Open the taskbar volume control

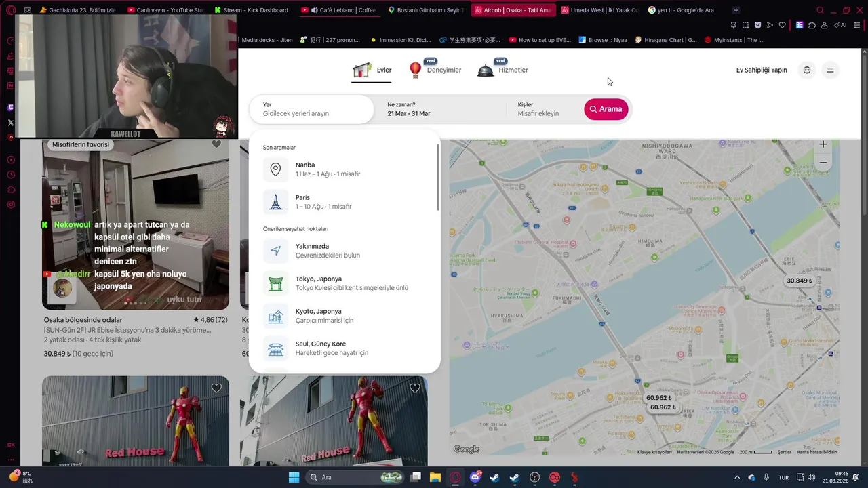tap(811, 477)
